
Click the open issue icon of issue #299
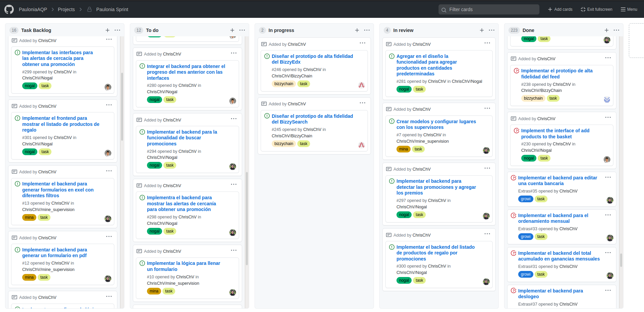click(x=17, y=53)
